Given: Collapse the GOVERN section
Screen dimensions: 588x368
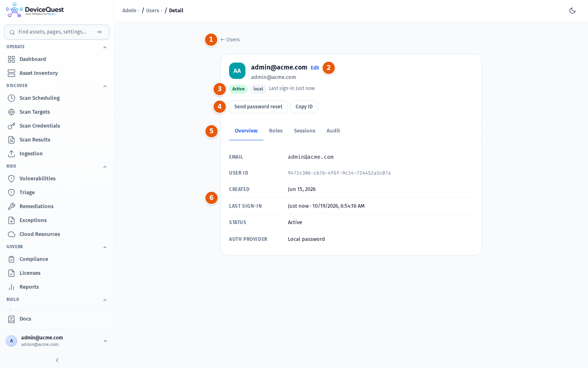Looking at the screenshot, I should pyautogui.click(x=105, y=247).
